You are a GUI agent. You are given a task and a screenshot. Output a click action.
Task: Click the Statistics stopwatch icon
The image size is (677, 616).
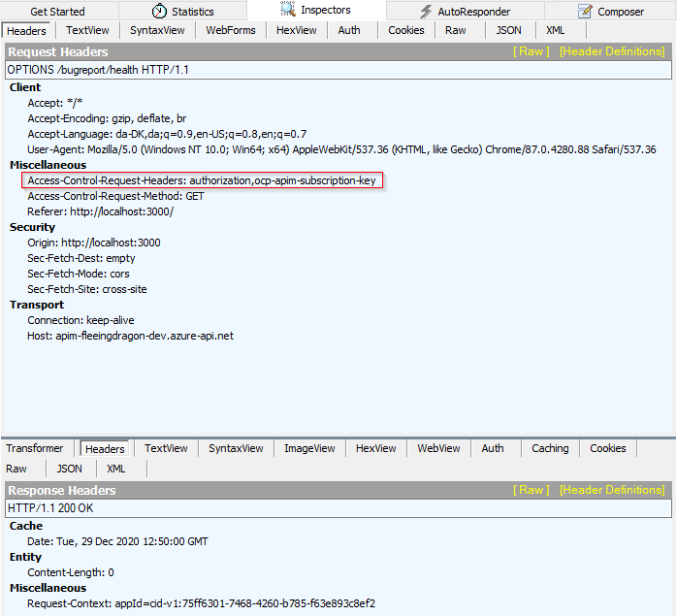(159, 12)
